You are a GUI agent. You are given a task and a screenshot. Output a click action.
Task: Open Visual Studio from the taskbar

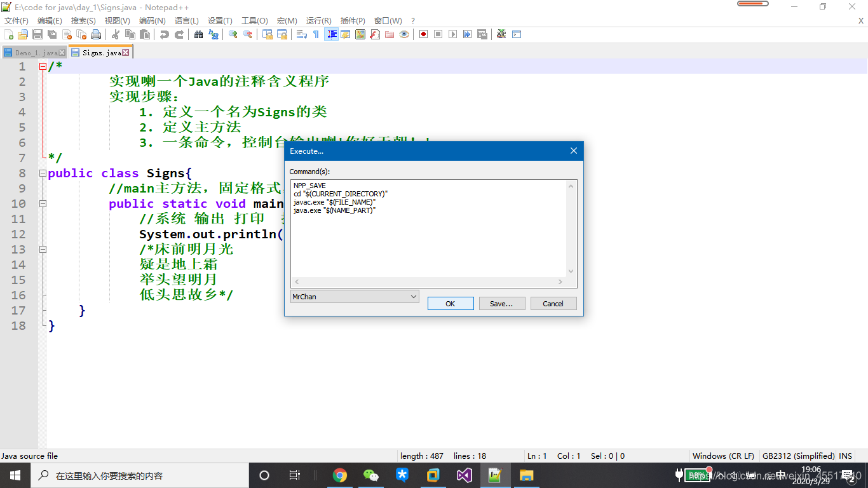pyautogui.click(x=464, y=475)
